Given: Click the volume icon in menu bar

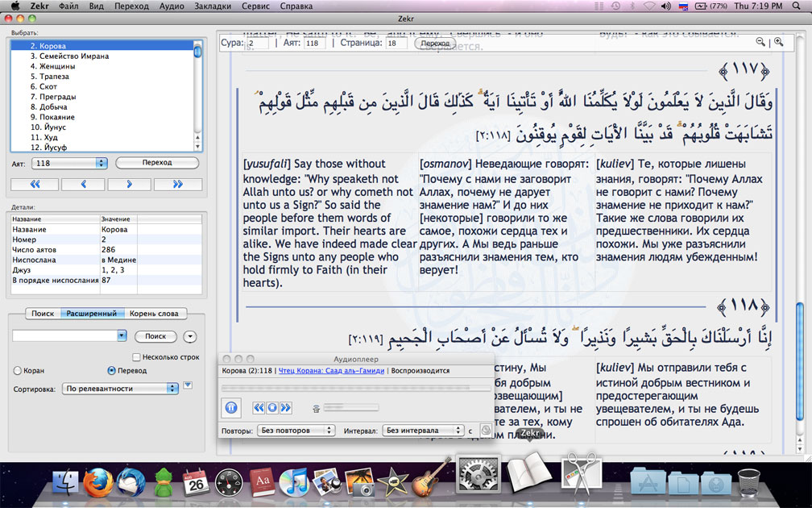Looking at the screenshot, I should click(x=666, y=6).
